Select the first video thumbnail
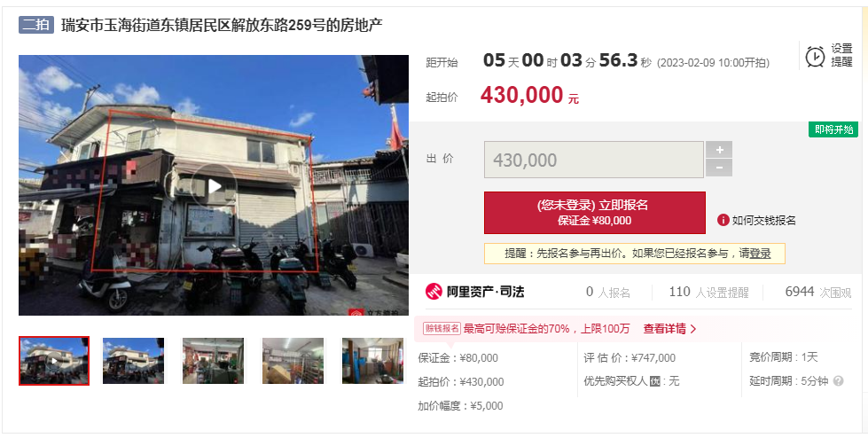 [x=54, y=361]
